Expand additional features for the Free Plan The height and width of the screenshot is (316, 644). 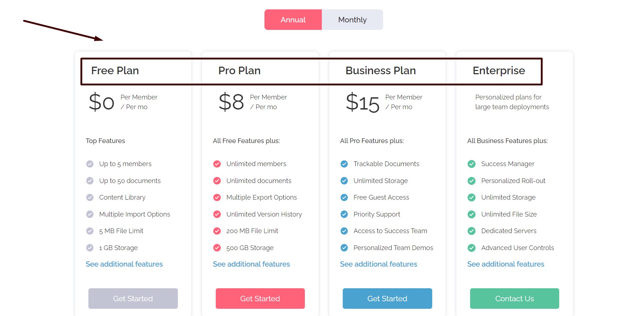click(124, 264)
